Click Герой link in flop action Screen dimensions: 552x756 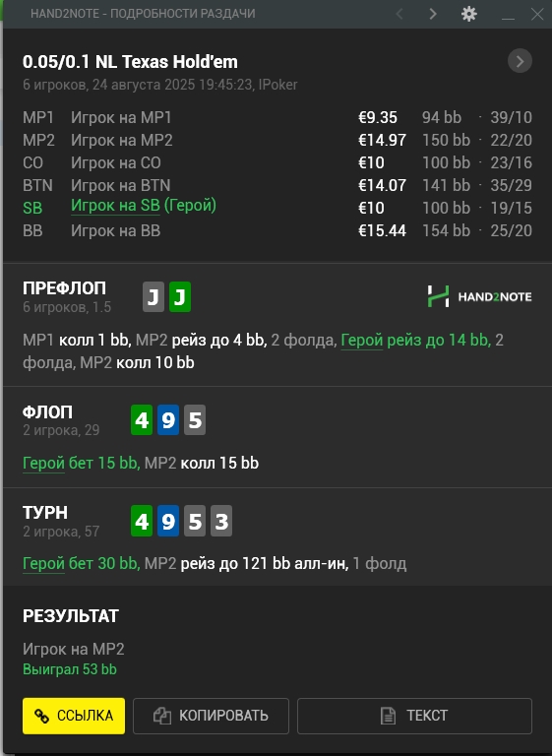(43, 464)
